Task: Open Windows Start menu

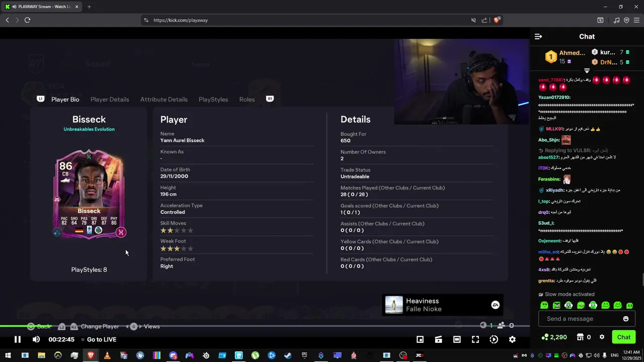Action: [x=8, y=355]
